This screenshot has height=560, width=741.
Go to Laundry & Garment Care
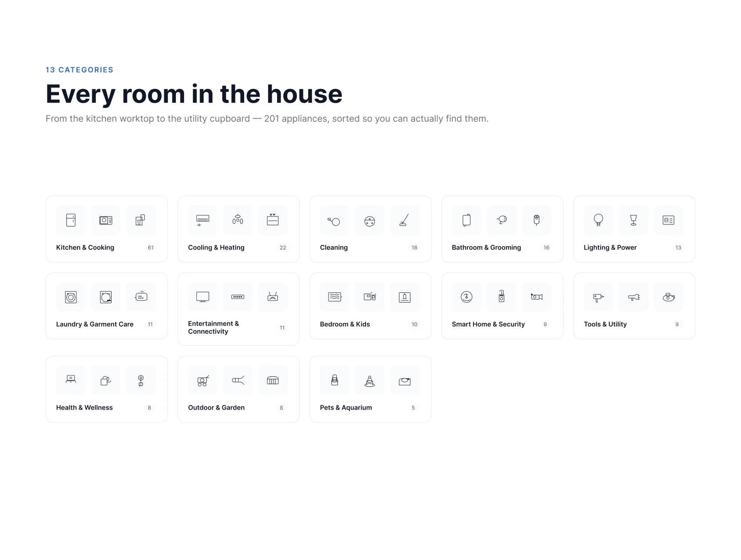coord(107,306)
